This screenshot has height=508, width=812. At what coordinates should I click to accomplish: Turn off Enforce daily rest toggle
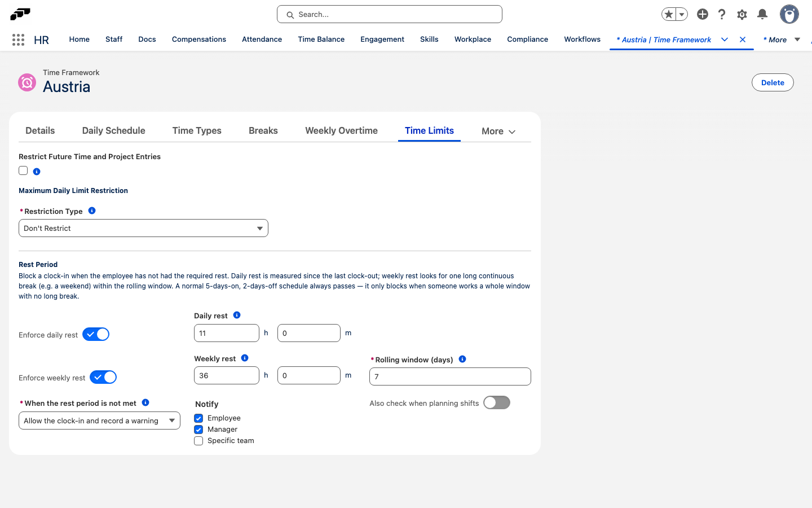(x=96, y=334)
